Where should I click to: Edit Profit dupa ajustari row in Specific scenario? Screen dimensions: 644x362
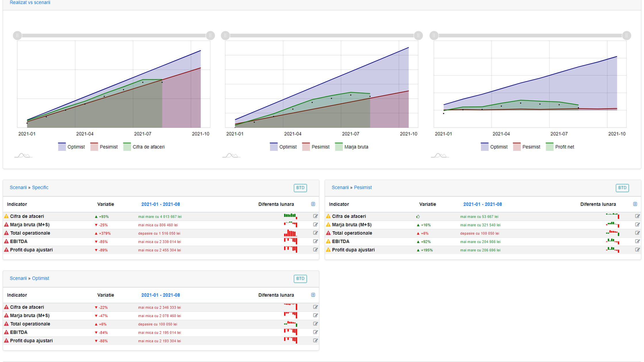pyautogui.click(x=315, y=249)
